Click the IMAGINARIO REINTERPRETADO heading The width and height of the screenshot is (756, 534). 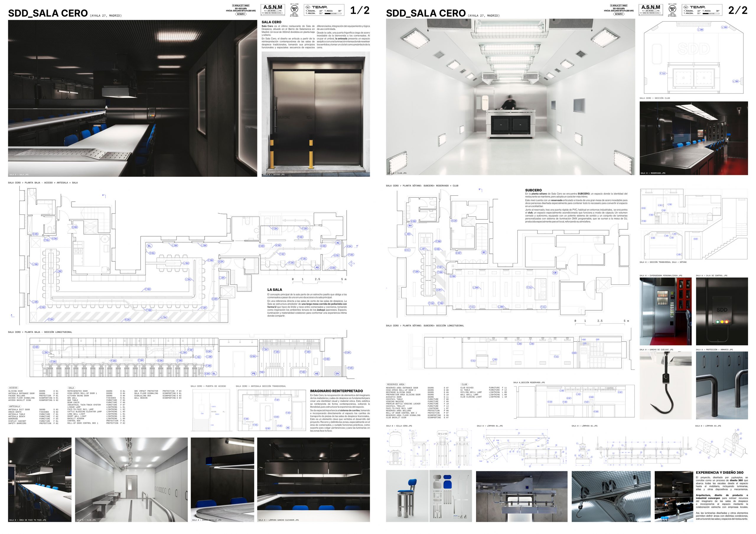coord(336,391)
